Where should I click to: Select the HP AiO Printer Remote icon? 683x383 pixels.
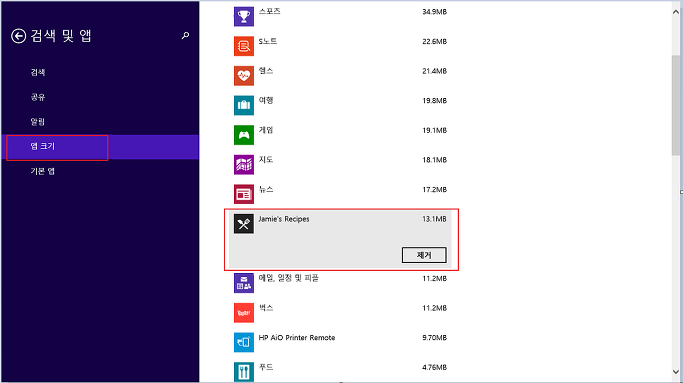(243, 342)
